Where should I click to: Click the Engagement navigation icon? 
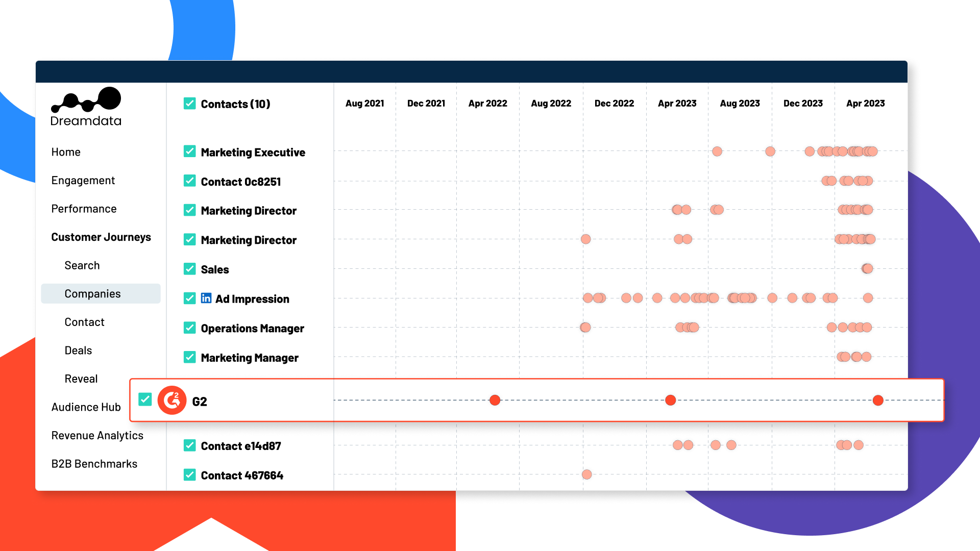pos(82,180)
